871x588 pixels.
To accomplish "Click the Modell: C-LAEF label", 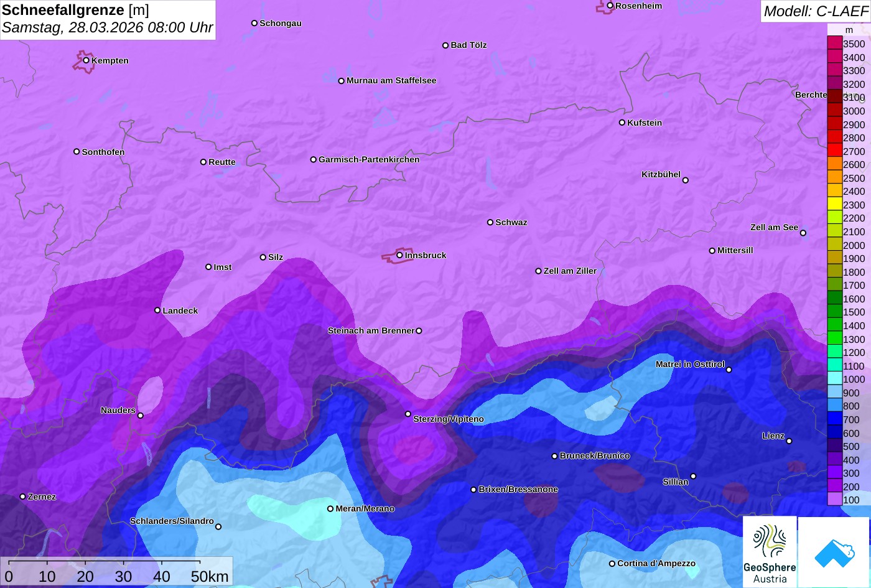I will click(x=815, y=11).
